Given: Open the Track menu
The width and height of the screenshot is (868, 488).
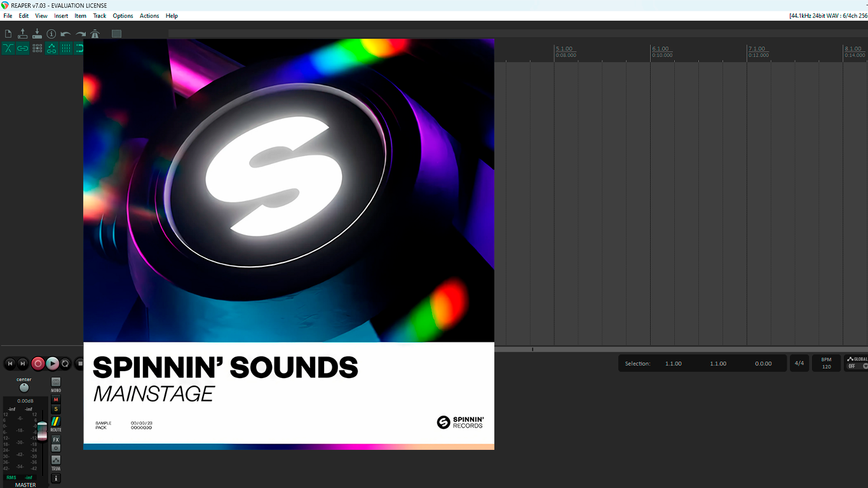Looking at the screenshot, I should [x=100, y=16].
